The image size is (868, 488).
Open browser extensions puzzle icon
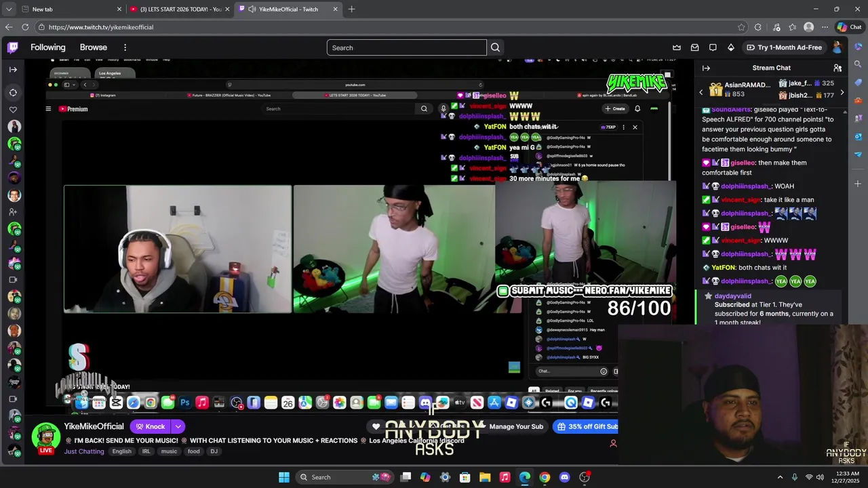click(758, 27)
